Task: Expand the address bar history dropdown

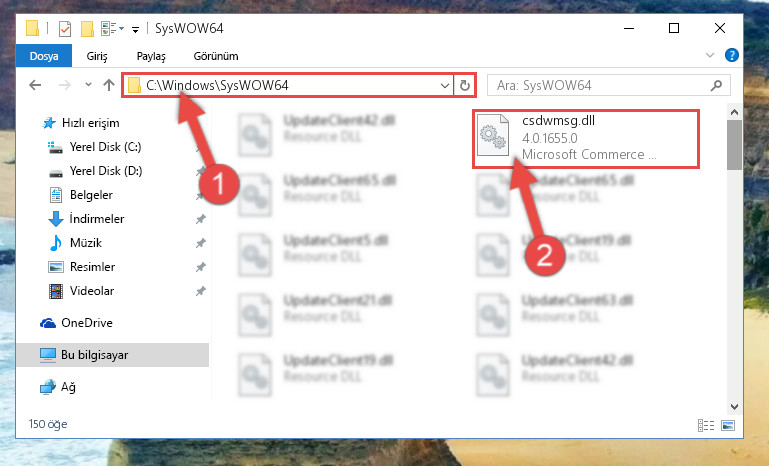Action: click(444, 86)
